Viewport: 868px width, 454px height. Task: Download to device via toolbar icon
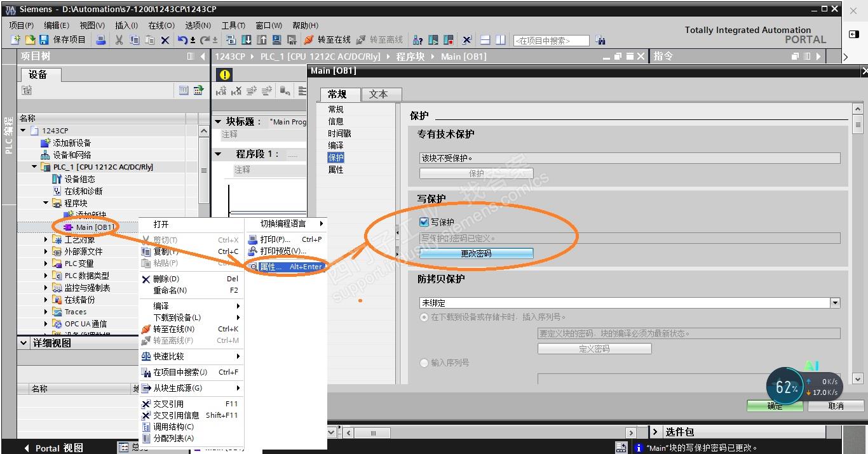click(x=246, y=40)
